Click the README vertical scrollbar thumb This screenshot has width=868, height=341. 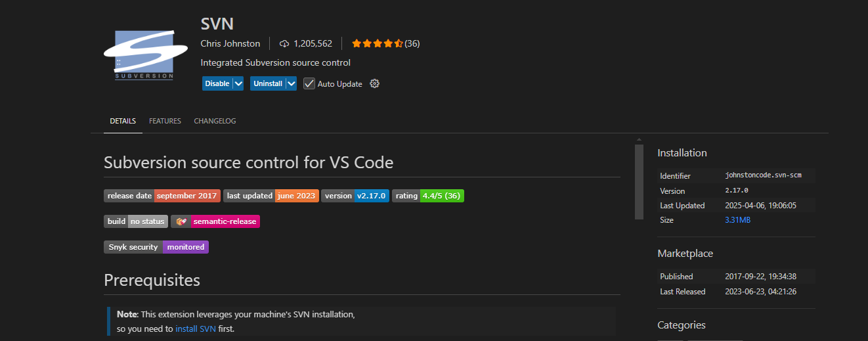tap(639, 182)
